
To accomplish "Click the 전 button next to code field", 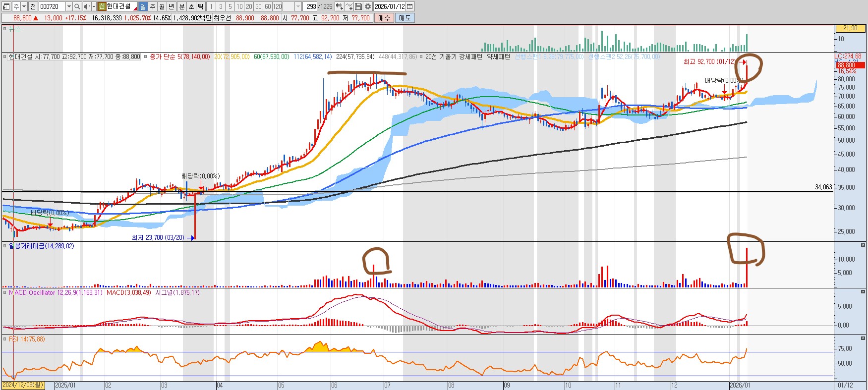I will coord(33,6).
